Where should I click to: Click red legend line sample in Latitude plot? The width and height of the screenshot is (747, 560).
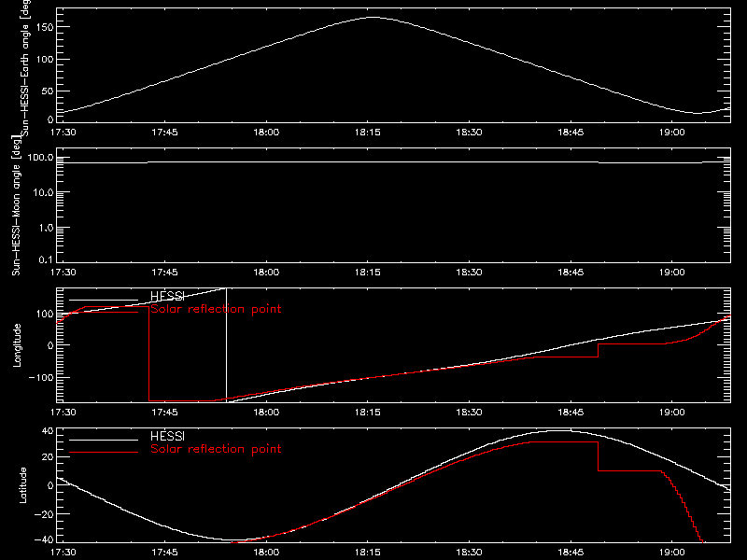pos(104,452)
